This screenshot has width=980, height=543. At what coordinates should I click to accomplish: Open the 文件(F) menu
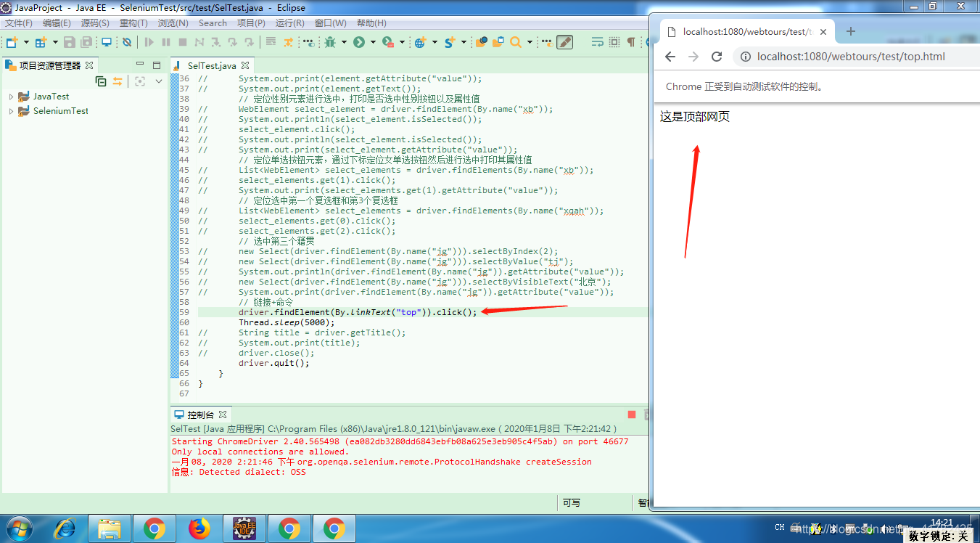pos(19,23)
